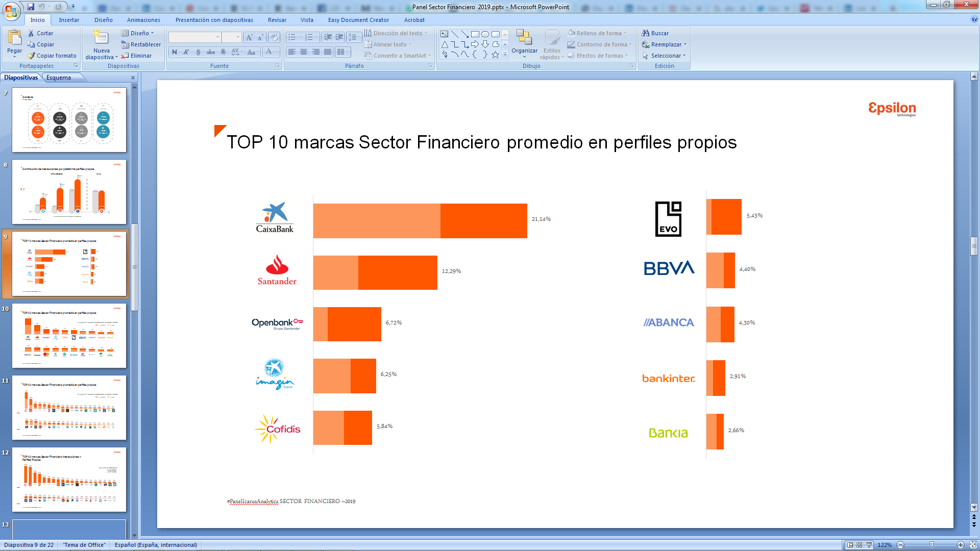Open font size combo box
This screenshot has width=980, height=551.
point(231,37)
